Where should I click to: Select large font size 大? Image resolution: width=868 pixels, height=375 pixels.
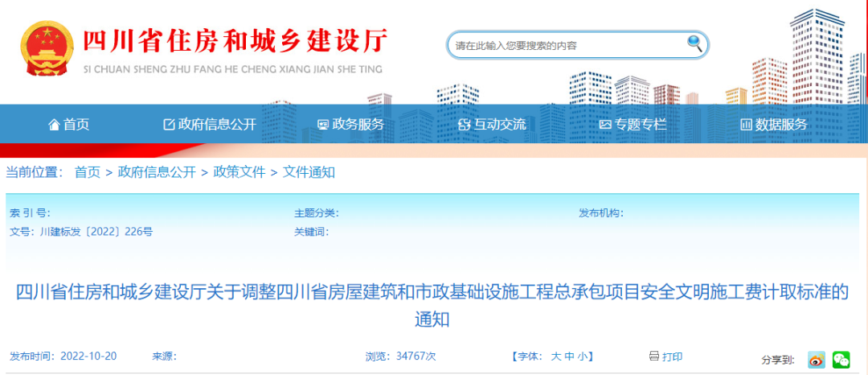tap(555, 356)
